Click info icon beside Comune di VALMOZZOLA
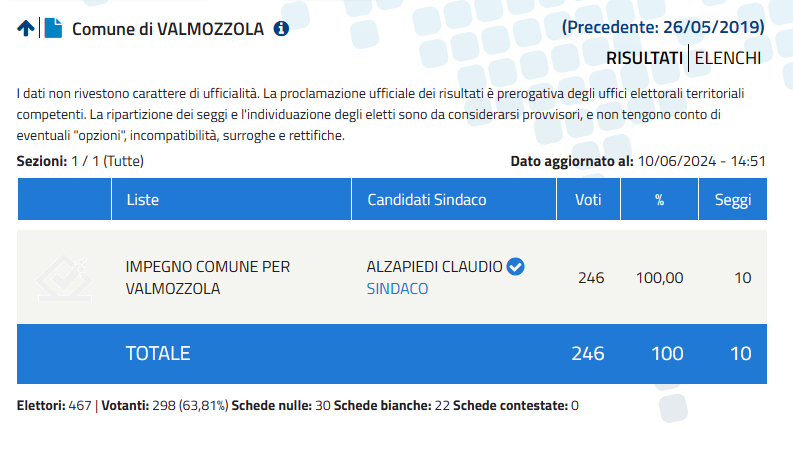 tap(281, 29)
